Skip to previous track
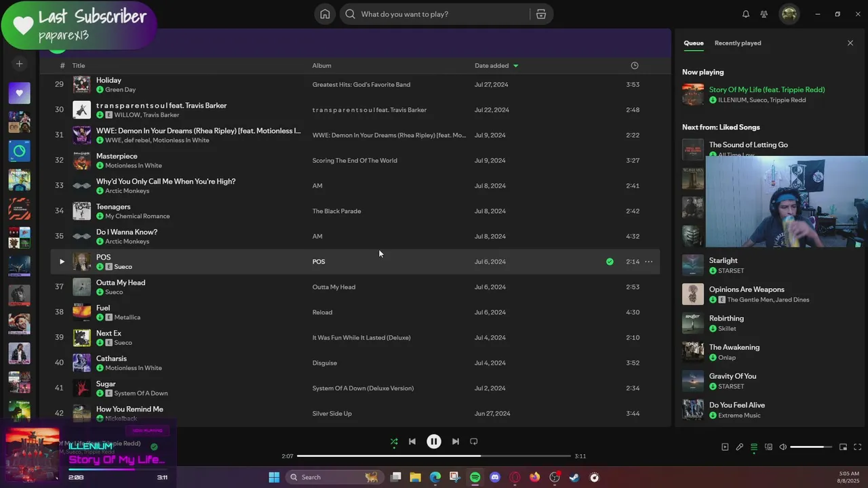 point(412,441)
